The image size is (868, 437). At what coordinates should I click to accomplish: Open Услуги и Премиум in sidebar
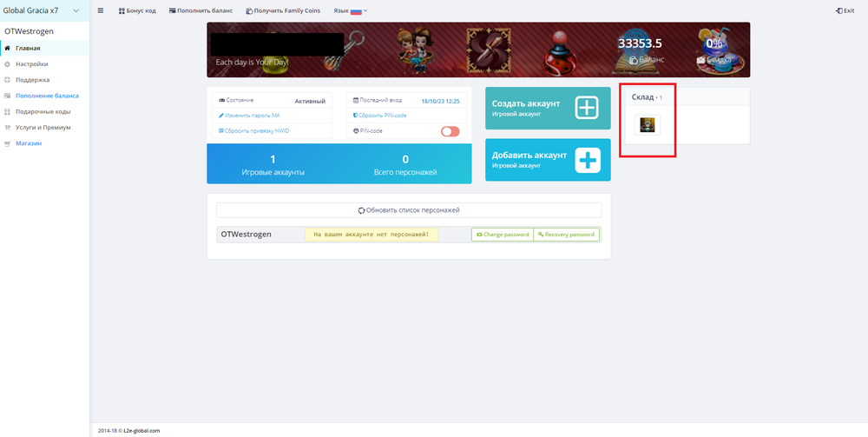pyautogui.click(x=43, y=128)
